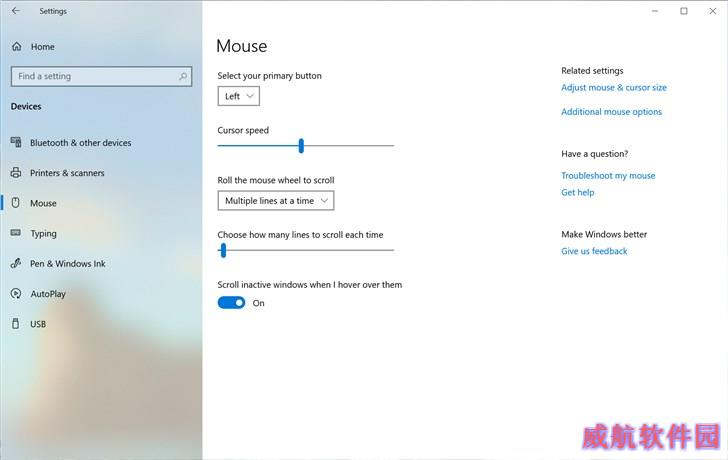Open Pen & Windows Ink page

[x=68, y=264]
